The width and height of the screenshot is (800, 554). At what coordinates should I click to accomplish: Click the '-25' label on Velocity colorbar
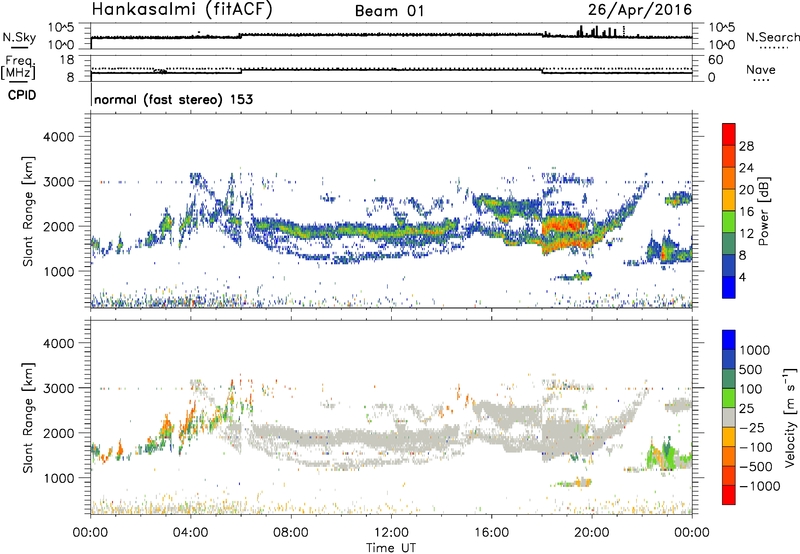click(754, 428)
